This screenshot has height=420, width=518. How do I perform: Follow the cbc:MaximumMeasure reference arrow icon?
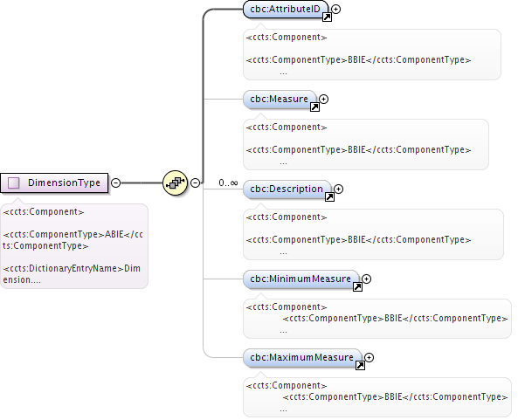pyautogui.click(x=360, y=366)
